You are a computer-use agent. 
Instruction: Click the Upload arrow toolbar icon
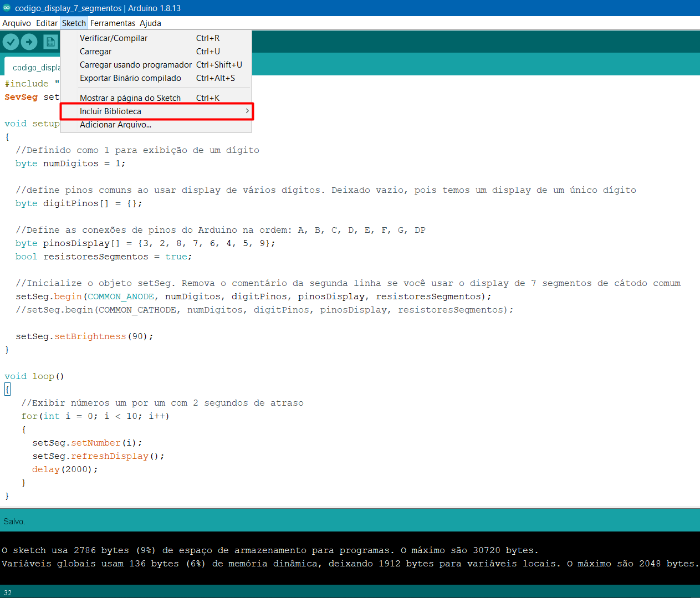coord(29,42)
